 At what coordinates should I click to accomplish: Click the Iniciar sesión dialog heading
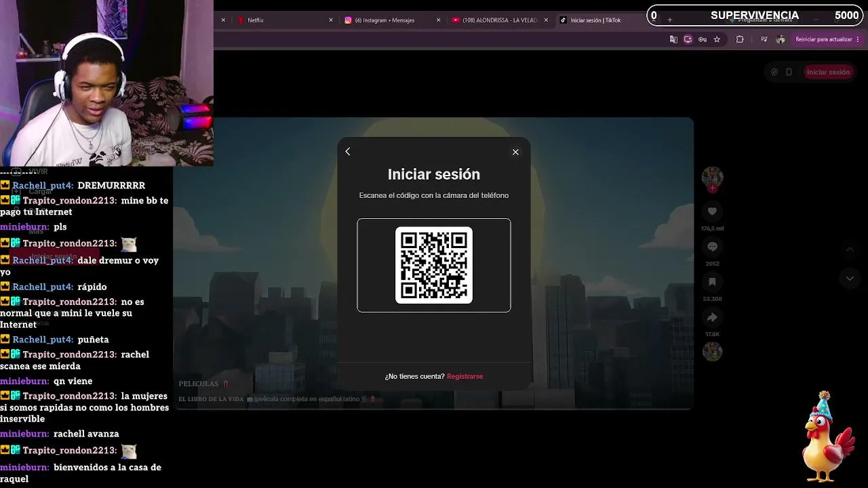pyautogui.click(x=434, y=174)
